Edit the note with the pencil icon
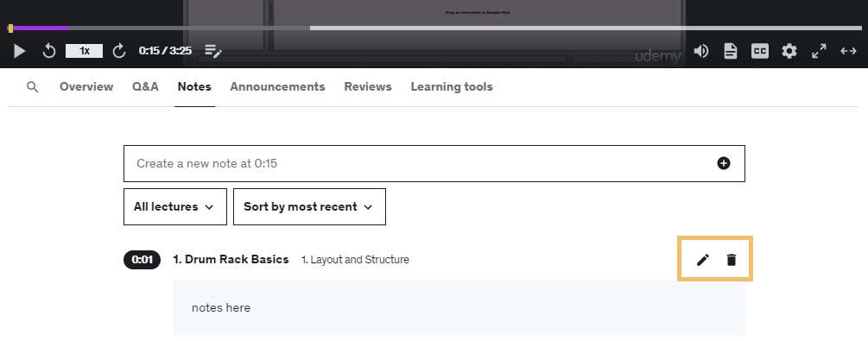868x341 pixels. tap(702, 259)
